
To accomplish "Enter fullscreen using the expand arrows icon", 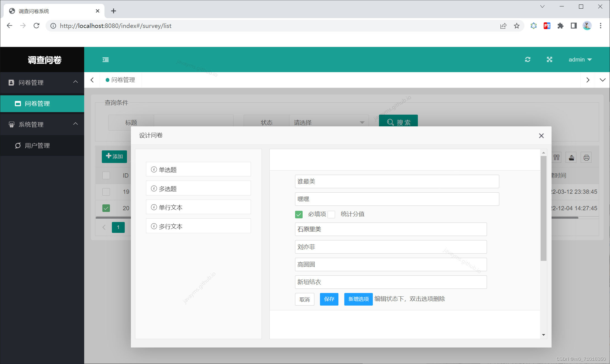I will point(549,59).
